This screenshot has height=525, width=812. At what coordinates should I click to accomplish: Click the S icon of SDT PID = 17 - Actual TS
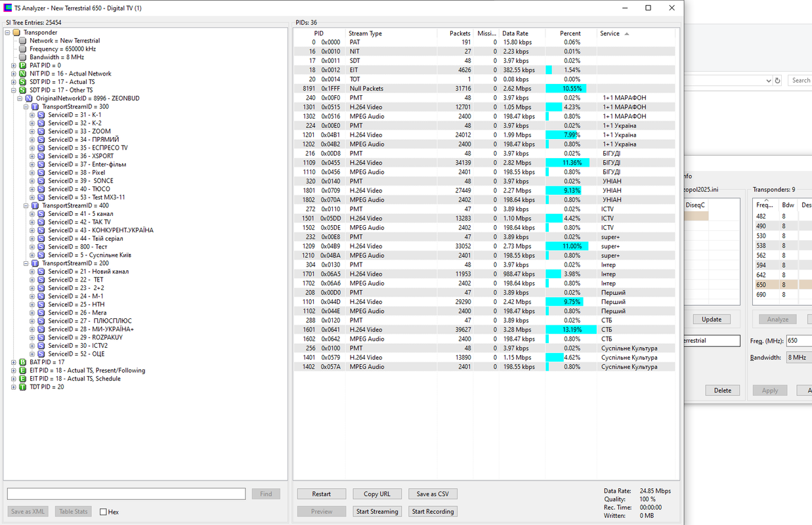click(22, 82)
